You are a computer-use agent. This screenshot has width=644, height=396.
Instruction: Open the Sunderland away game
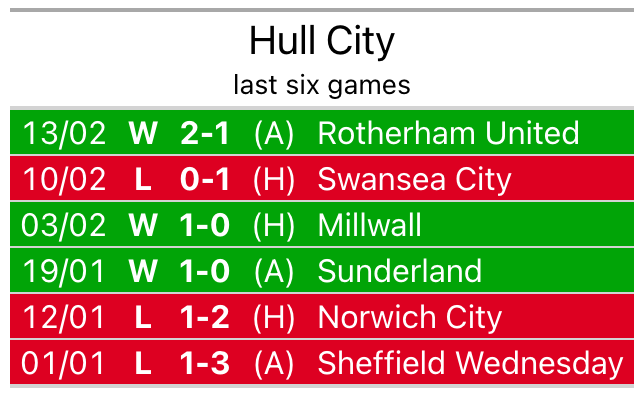coord(322,271)
